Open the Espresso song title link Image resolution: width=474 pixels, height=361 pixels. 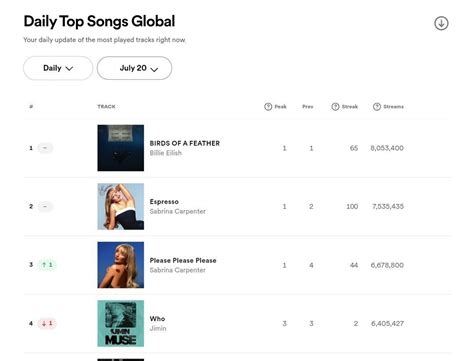[164, 202]
